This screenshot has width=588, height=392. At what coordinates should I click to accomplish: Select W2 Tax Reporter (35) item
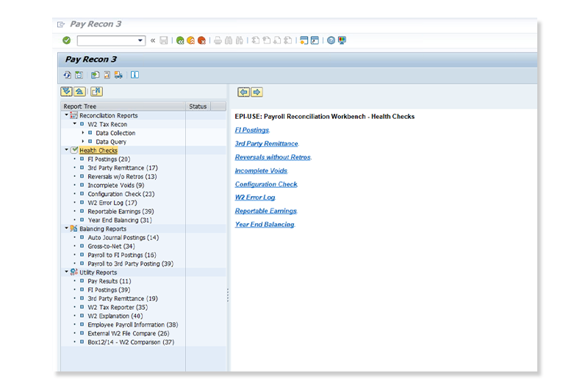(x=118, y=308)
